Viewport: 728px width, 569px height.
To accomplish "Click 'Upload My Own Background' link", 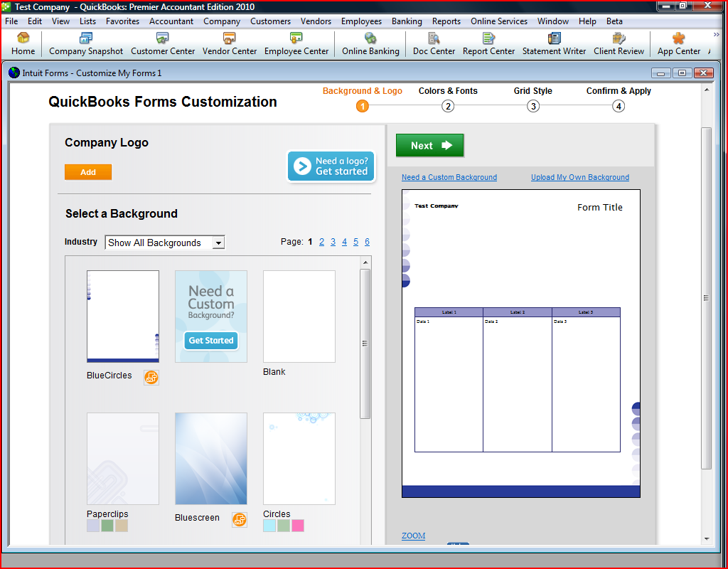I will point(580,177).
